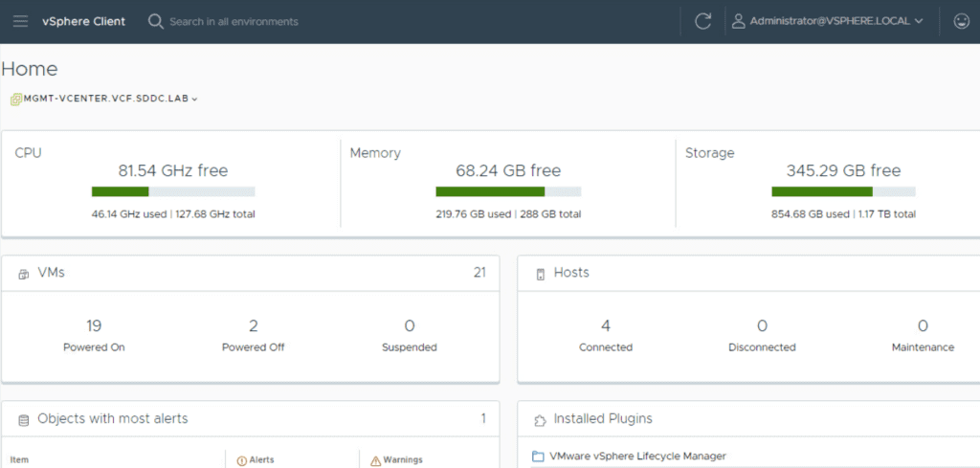The width and height of the screenshot is (980, 468).
Task: Click the Memory usage progress bar
Action: point(508,191)
